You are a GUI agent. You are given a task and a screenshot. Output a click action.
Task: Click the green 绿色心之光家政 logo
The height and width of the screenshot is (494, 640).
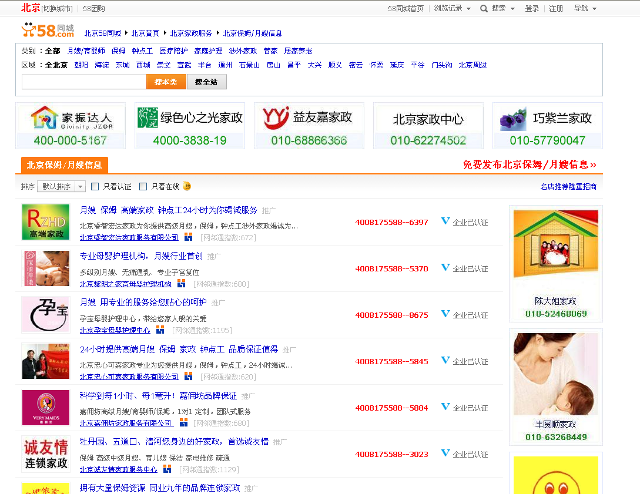pyautogui.click(x=148, y=118)
